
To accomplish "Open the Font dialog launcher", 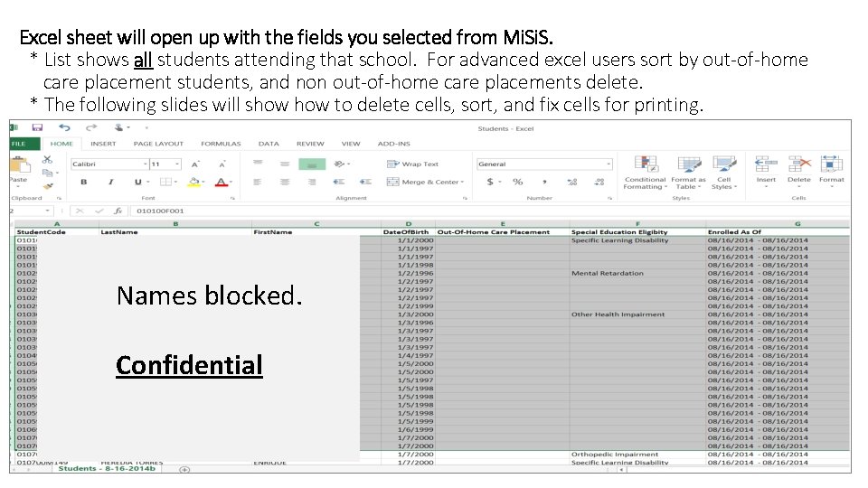I will click(x=233, y=198).
